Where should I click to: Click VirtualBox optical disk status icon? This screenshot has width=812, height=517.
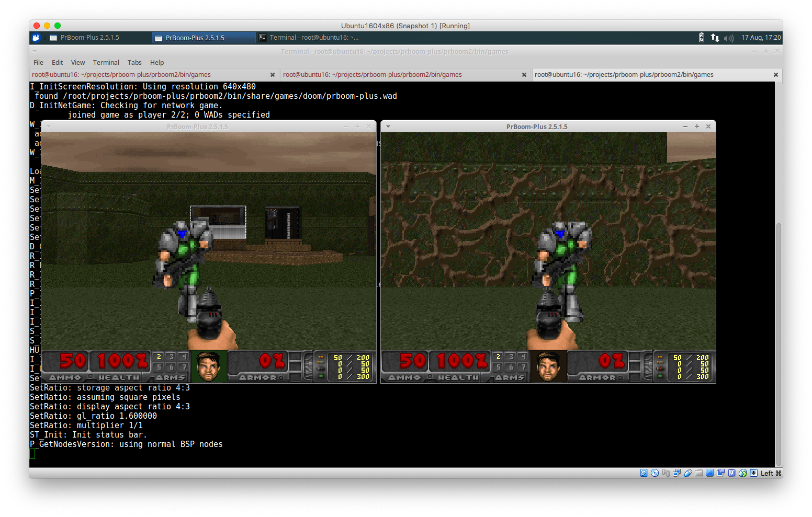(655, 473)
